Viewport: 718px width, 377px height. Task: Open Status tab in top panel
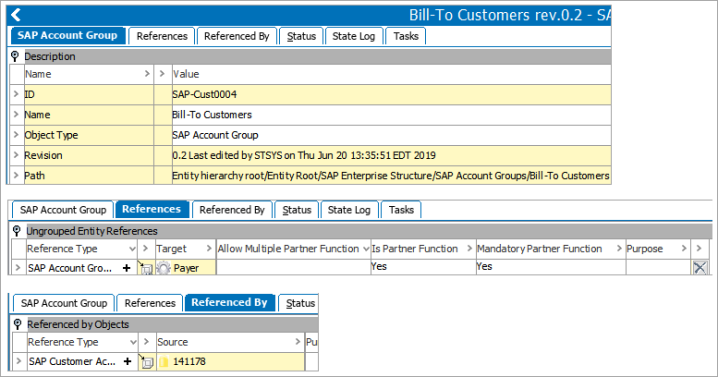point(301,36)
